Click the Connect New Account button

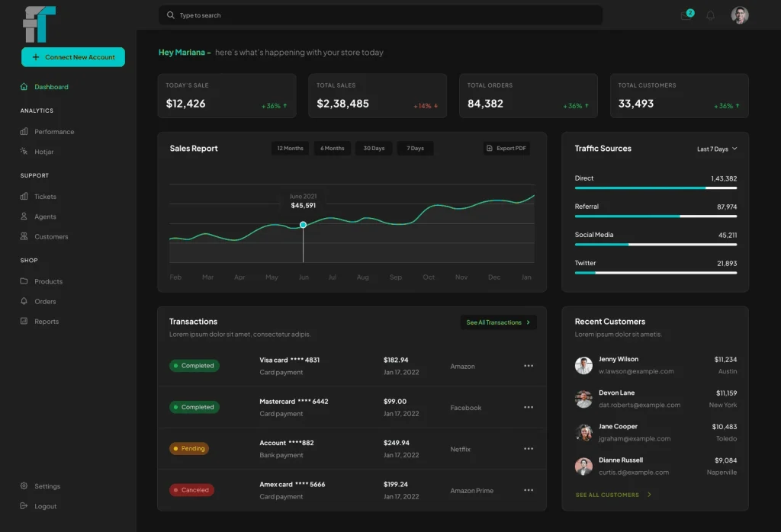point(73,57)
